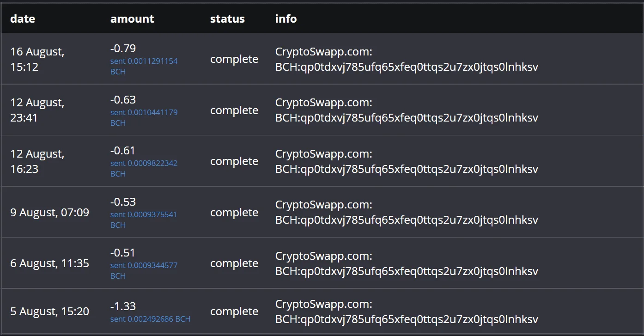The width and height of the screenshot is (644, 336).
Task: Select the date 9 August, 07:09
Action: pyautogui.click(x=50, y=213)
